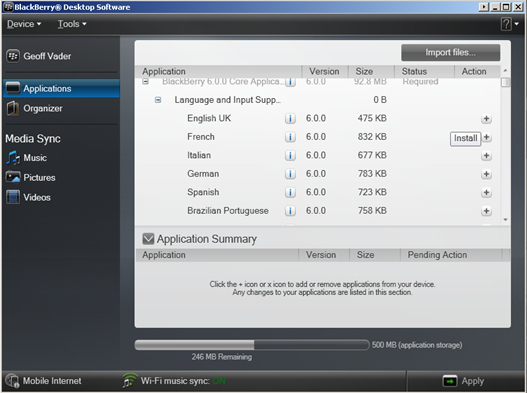Click the Action column header

(477, 71)
